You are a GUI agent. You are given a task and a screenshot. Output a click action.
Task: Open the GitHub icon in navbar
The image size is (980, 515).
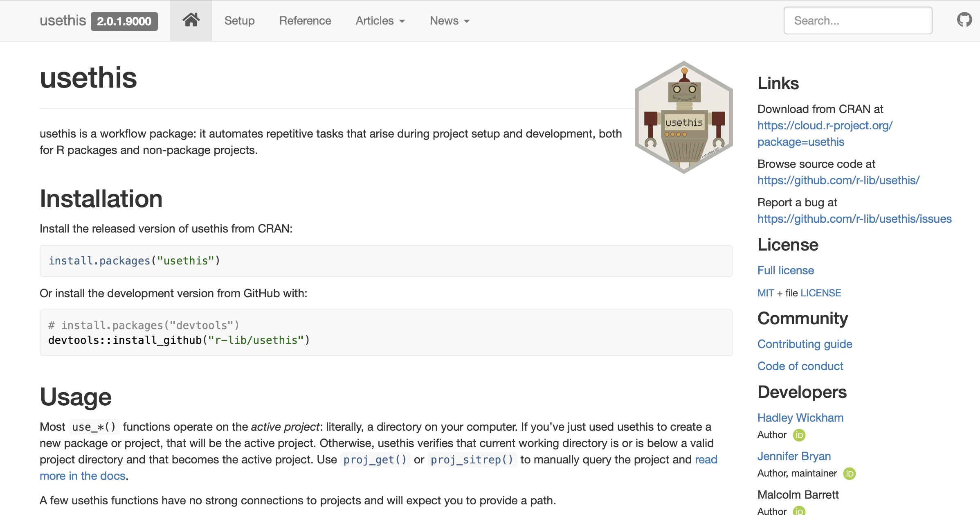pos(964,20)
